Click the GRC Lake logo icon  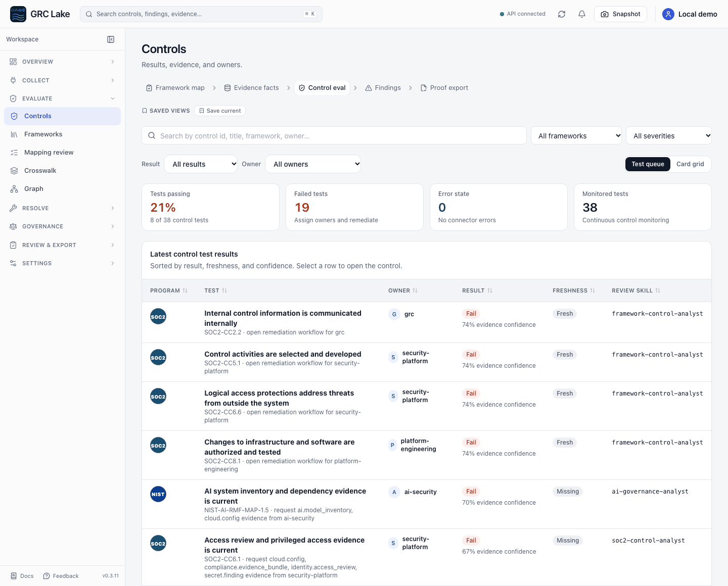(18, 14)
